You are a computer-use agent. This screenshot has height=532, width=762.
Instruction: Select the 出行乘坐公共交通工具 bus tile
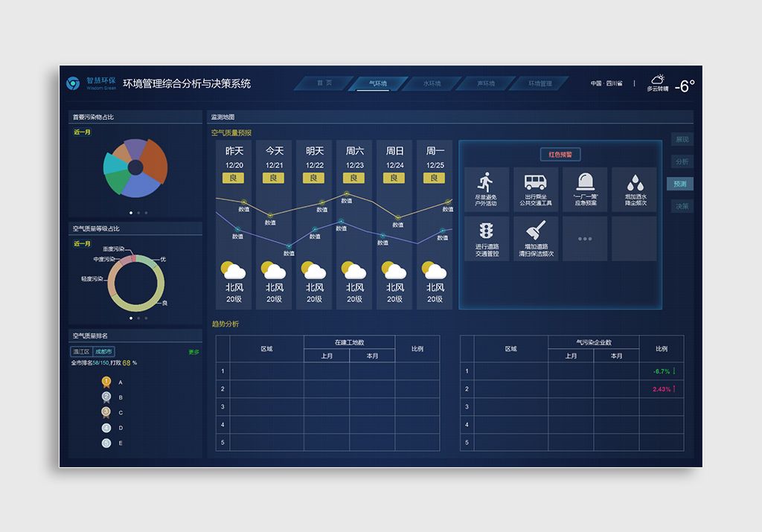click(x=536, y=190)
